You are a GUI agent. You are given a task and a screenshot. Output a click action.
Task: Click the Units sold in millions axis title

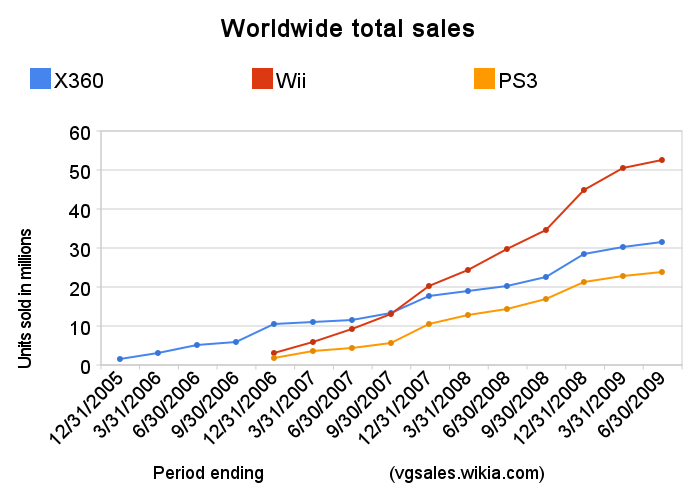[x=26, y=298]
